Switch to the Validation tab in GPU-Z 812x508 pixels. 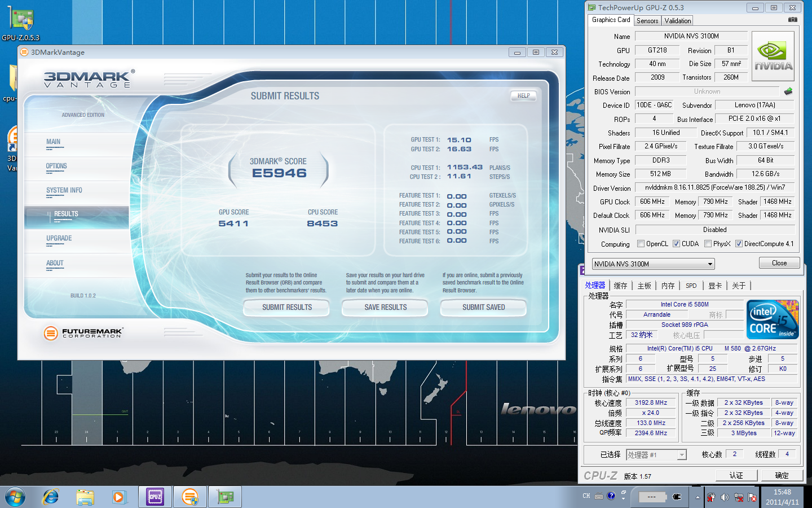click(677, 21)
